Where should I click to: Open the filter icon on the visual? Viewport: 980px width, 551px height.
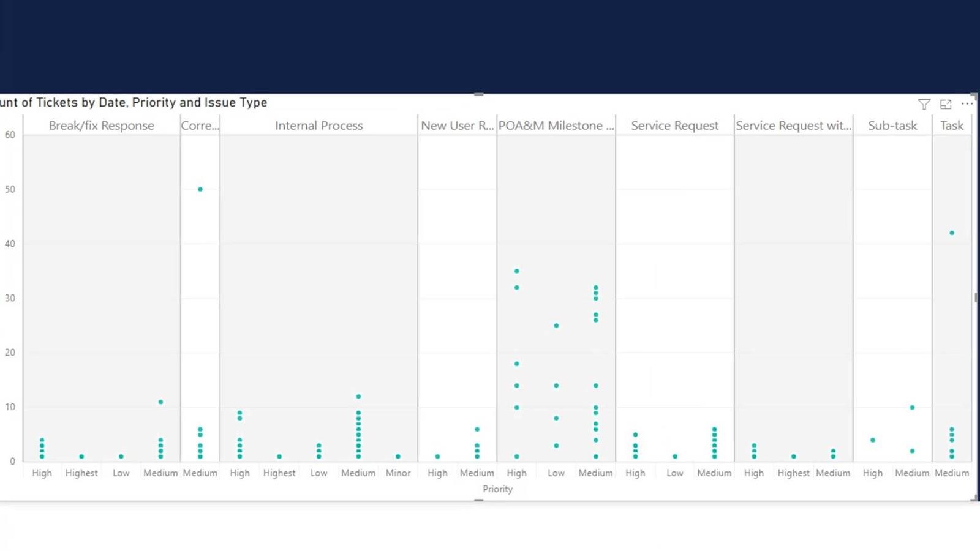(924, 104)
